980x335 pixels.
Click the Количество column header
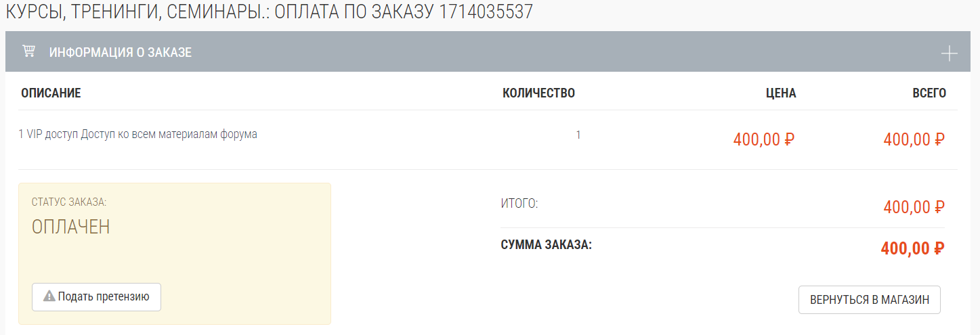pyautogui.click(x=538, y=93)
